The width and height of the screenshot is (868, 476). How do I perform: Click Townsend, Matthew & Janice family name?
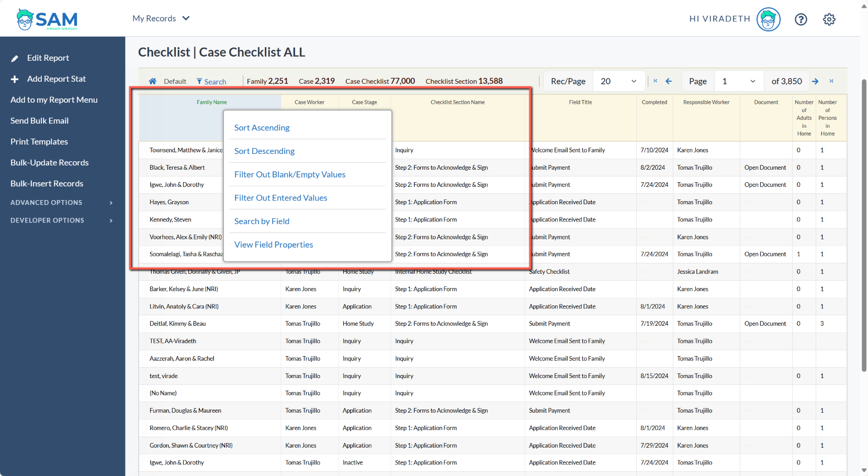[x=186, y=150]
